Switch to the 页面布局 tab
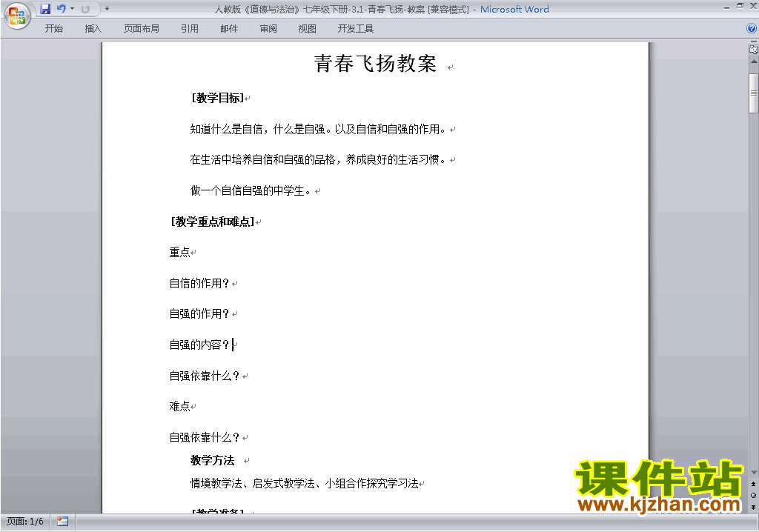The image size is (759, 532). (x=142, y=29)
